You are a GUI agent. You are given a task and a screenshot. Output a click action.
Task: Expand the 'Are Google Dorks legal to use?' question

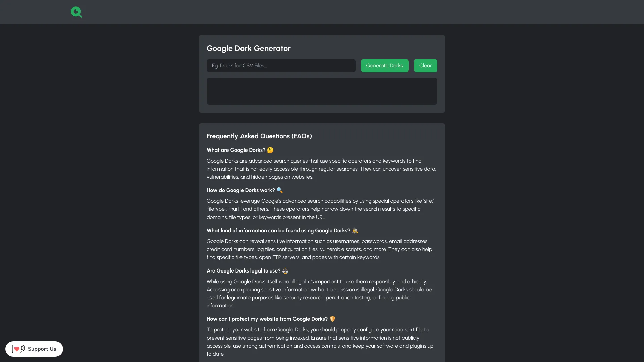244,270
